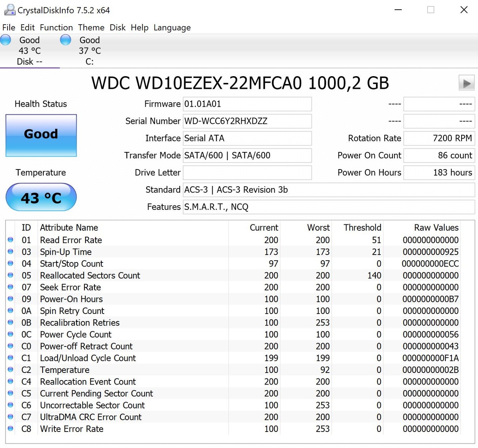Select raw value 000000000925
Screen dimensions: 478x448
(431, 252)
